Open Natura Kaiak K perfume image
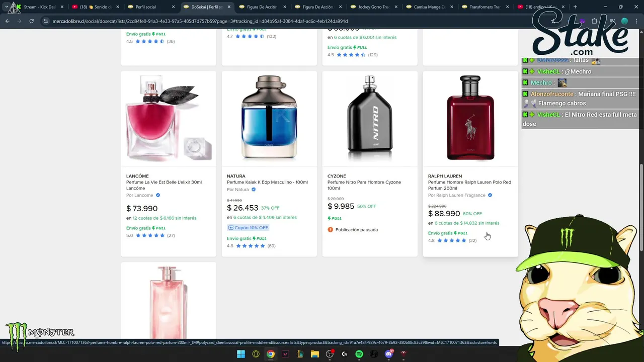Image resolution: width=644 pixels, height=362 pixels. (x=269, y=118)
